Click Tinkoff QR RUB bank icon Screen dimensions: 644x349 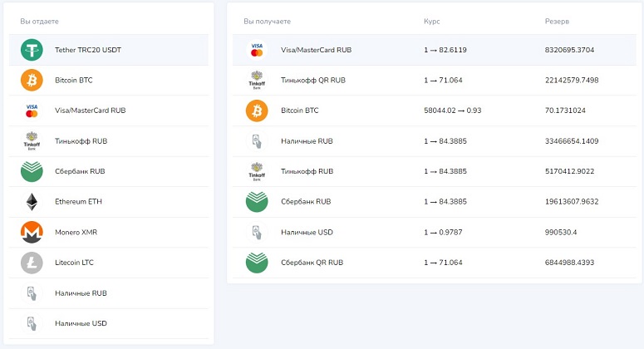tap(257, 80)
